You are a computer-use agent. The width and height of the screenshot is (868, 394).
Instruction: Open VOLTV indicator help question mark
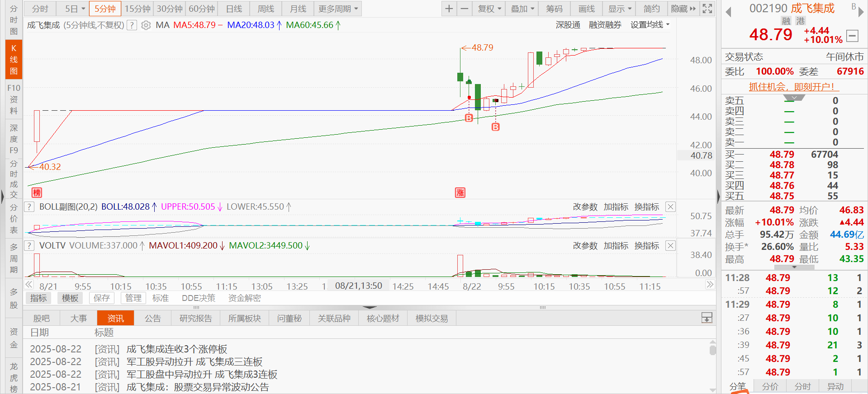click(29, 246)
